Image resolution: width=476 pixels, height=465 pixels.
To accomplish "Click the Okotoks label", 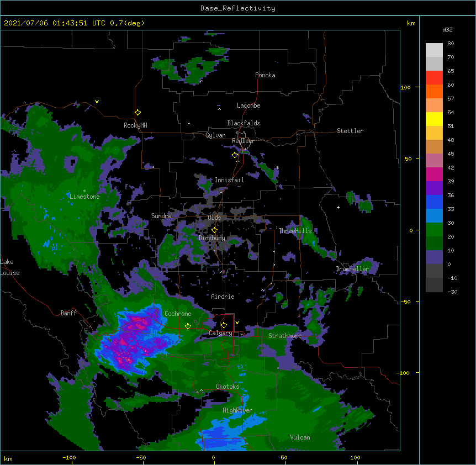I will (228, 387).
